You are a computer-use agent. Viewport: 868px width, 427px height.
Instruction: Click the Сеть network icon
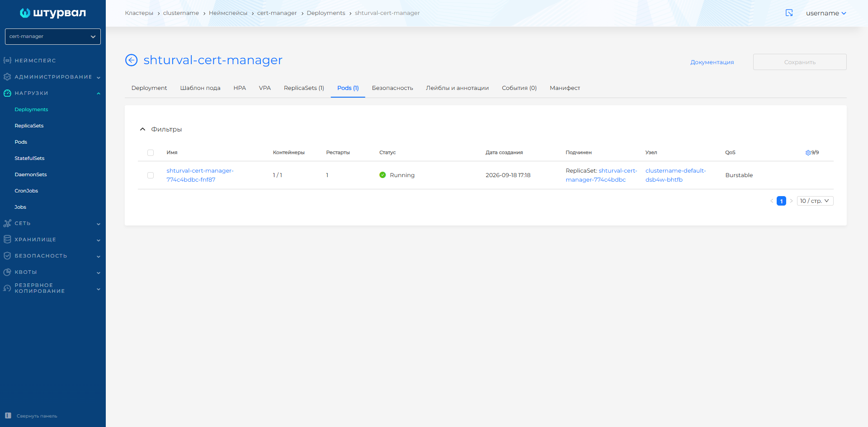[x=7, y=223]
